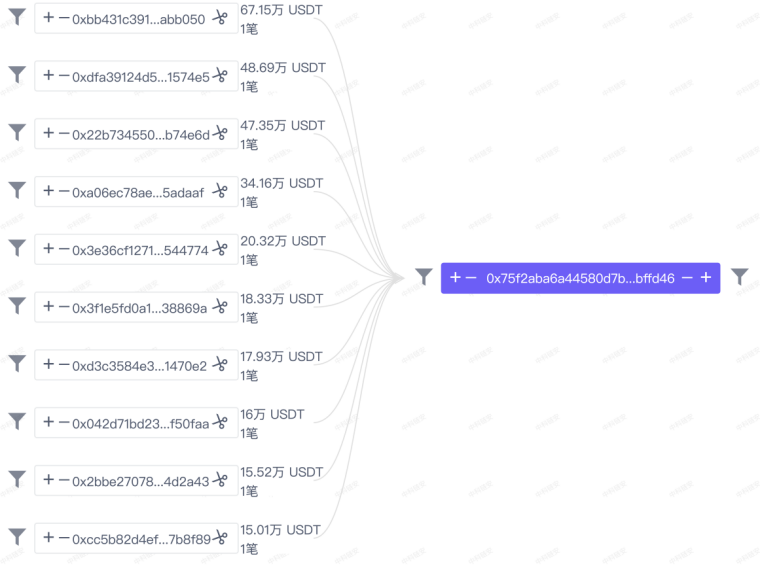Click the 67.15万 USDT transfer label
This screenshot has width=761, height=574.
pos(281,10)
